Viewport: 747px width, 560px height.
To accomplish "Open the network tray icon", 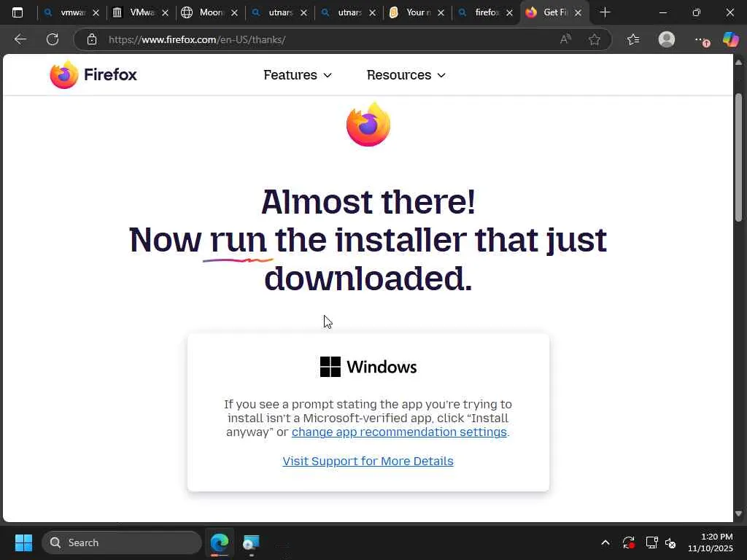I will [x=651, y=542].
